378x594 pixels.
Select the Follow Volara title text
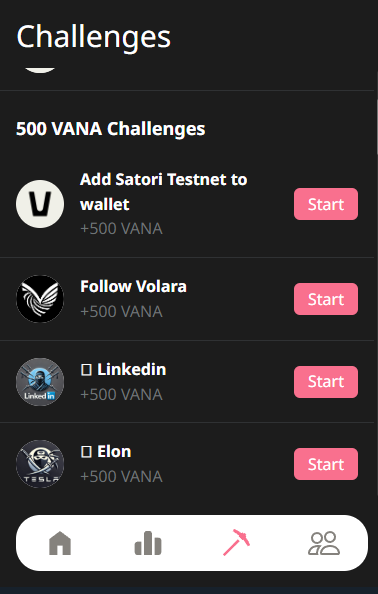point(133,286)
